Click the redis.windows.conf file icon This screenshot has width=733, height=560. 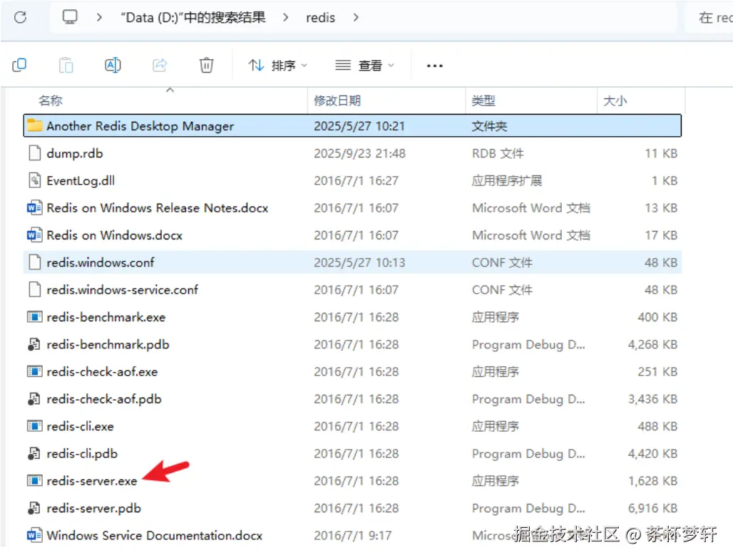[35, 262]
